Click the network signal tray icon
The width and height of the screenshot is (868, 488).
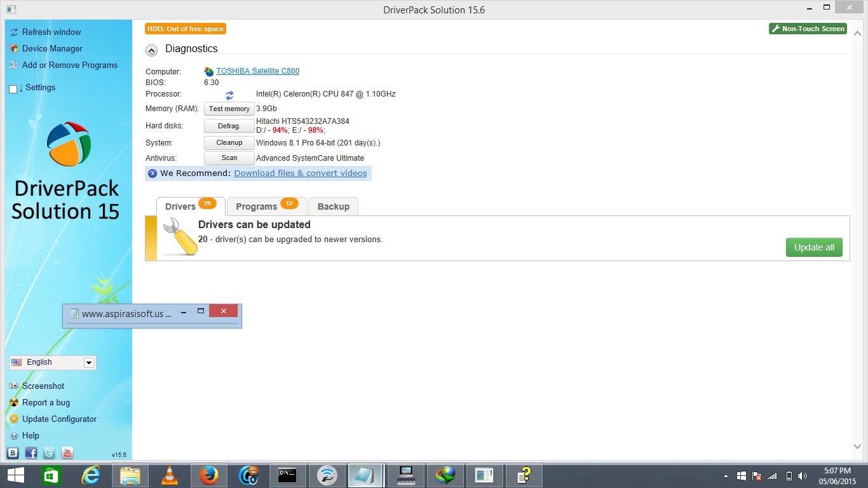(x=772, y=476)
